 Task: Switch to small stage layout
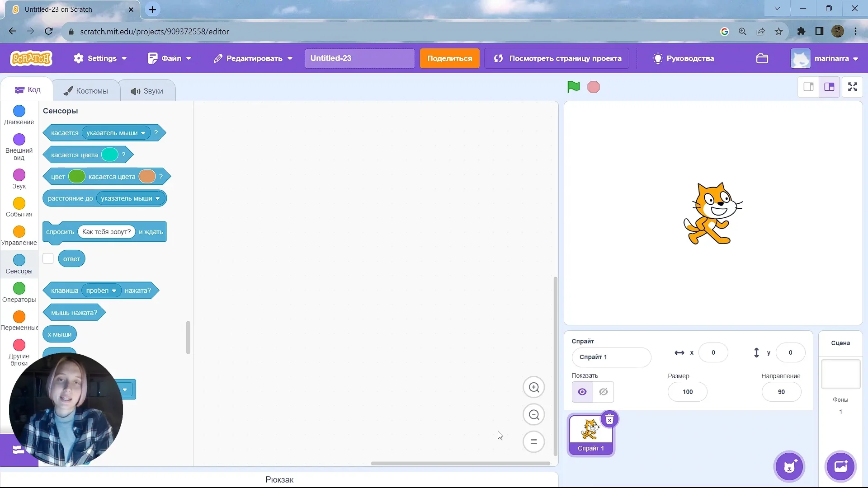pos(808,87)
